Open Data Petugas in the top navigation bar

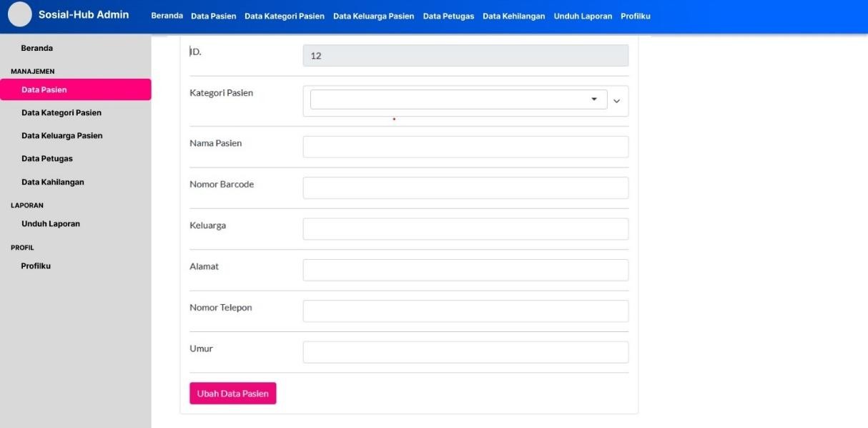448,16
